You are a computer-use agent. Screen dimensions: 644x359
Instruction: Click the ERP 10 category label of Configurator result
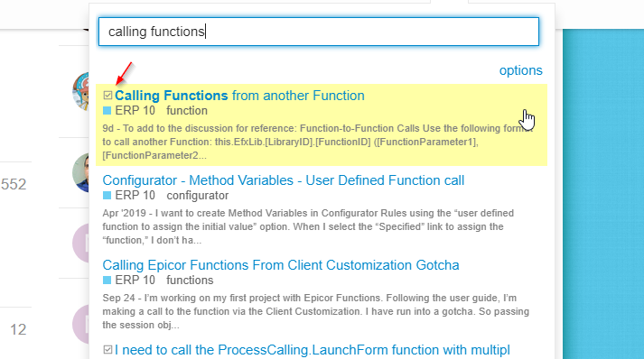coord(135,196)
